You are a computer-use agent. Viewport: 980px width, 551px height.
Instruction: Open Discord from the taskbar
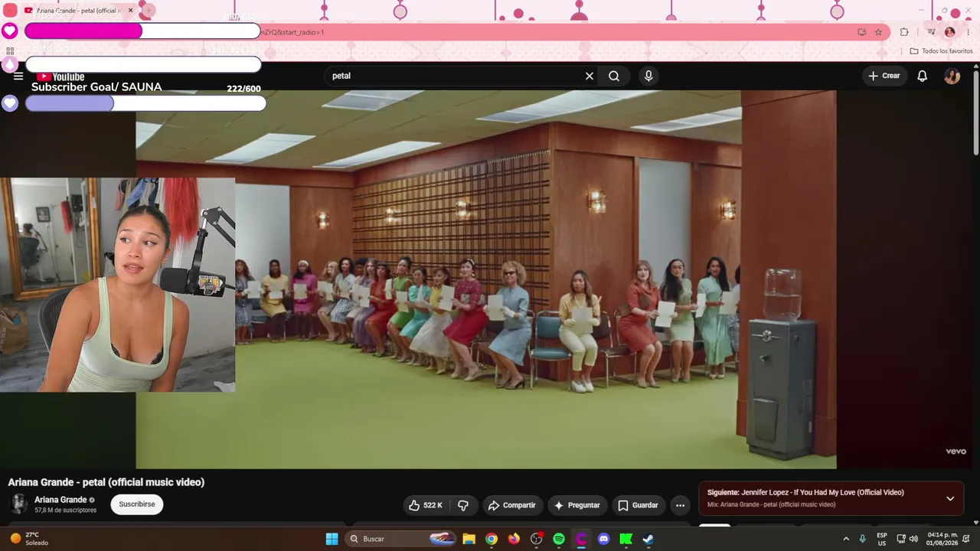pos(604,539)
